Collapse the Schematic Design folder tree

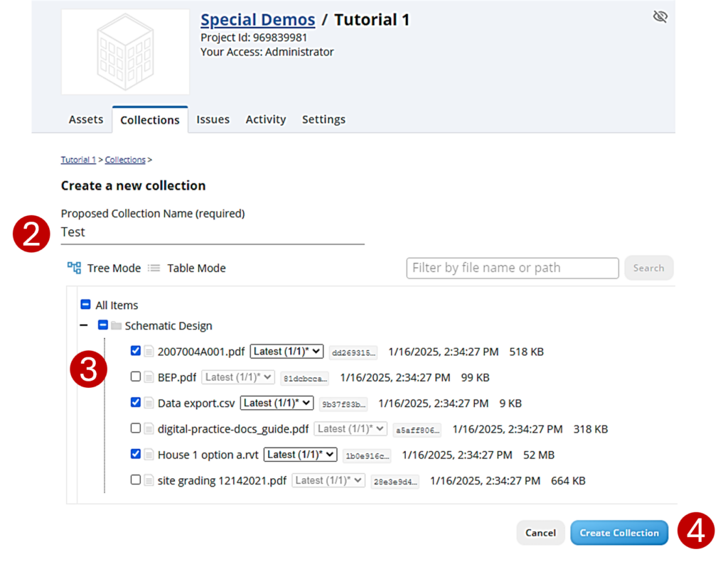pos(84,325)
